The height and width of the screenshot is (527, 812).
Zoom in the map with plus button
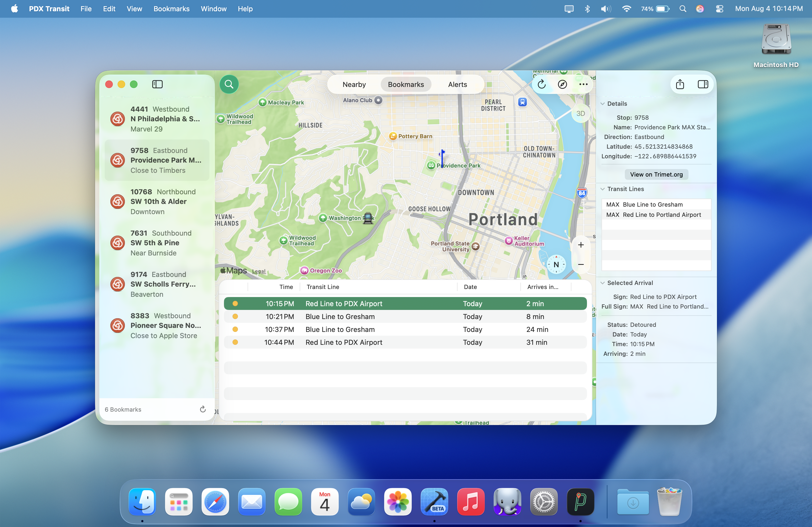coord(581,245)
